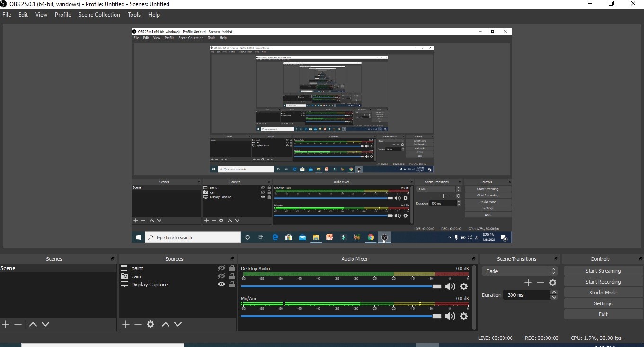Click the Audio Mixer vertical scrollbar

pyautogui.click(x=474, y=297)
